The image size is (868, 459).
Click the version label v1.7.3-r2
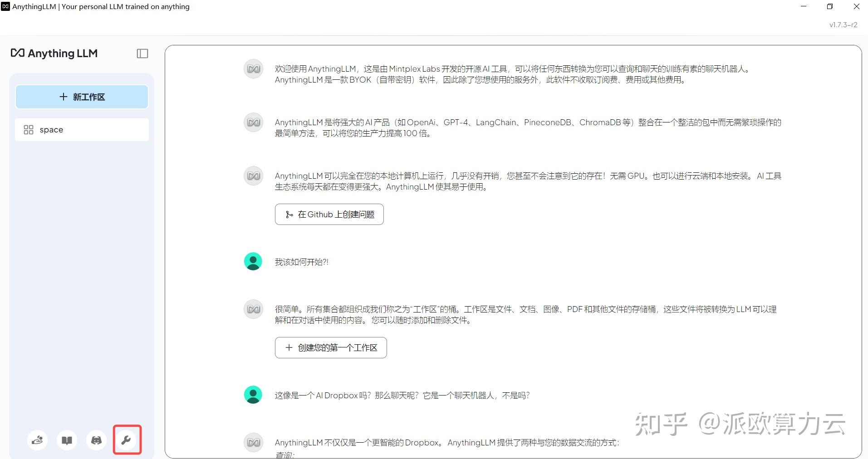[x=843, y=25]
